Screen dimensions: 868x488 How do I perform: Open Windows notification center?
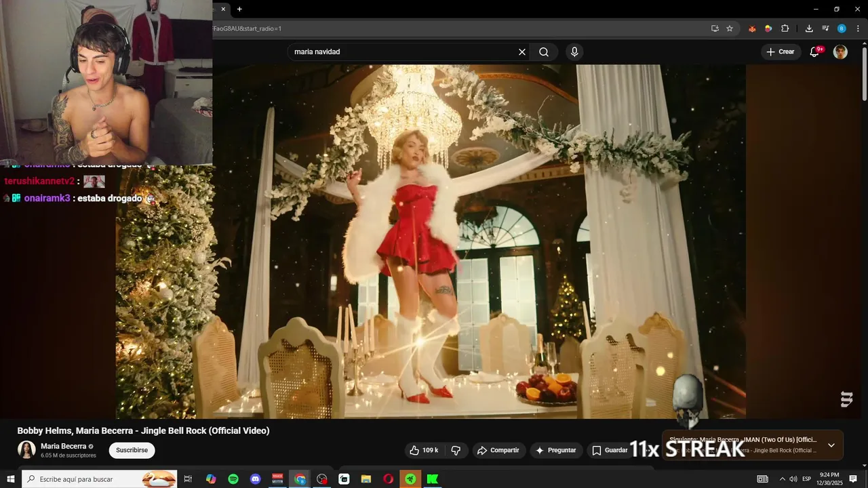pos(853,479)
